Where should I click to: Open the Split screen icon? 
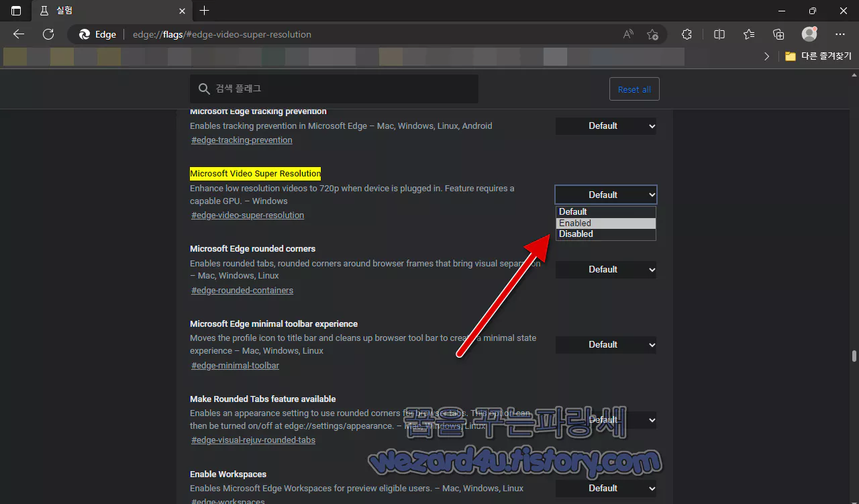click(719, 34)
